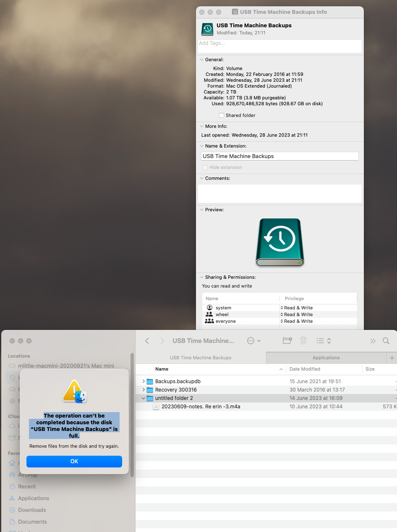Click the Trash delete toolbar icon

[x=303, y=341]
